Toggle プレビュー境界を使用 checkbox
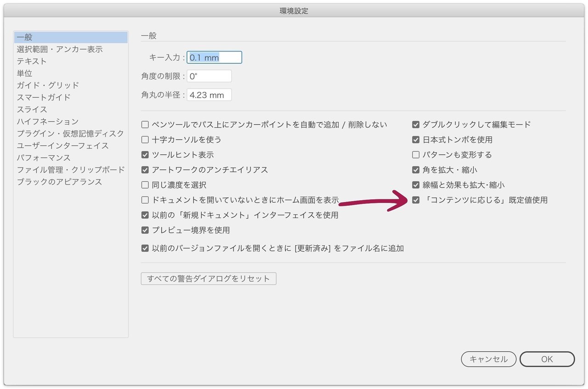Screen dimensions: 588x389 [x=145, y=230]
